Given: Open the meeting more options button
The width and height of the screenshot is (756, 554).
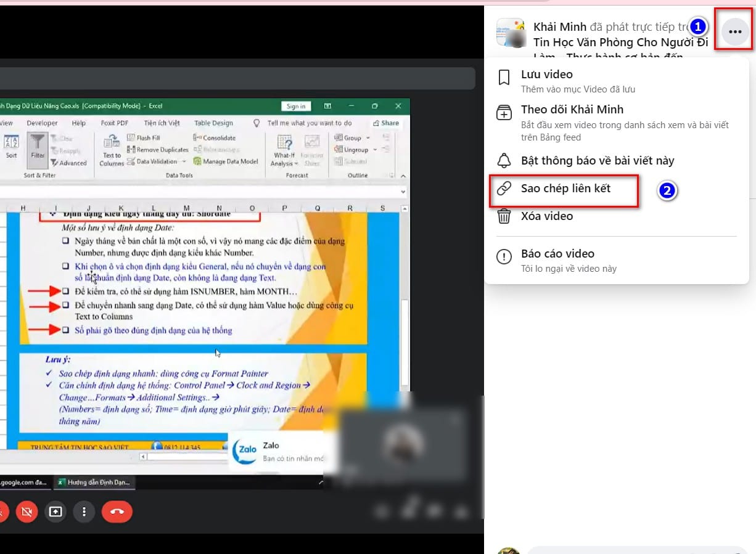Looking at the screenshot, I should [84, 511].
